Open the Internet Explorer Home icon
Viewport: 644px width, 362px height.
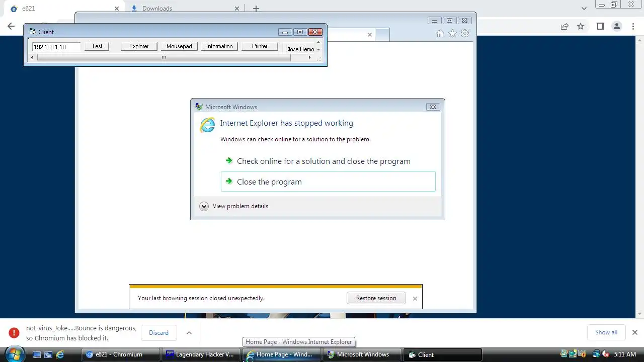[x=440, y=34]
